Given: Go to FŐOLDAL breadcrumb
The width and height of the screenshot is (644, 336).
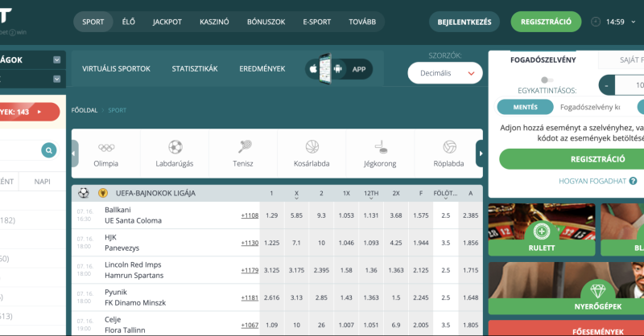Looking at the screenshot, I should tap(85, 110).
